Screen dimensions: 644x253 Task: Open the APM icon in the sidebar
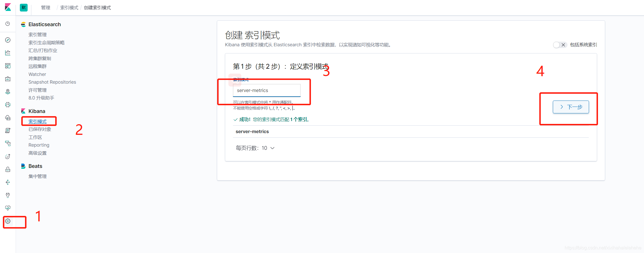8,143
